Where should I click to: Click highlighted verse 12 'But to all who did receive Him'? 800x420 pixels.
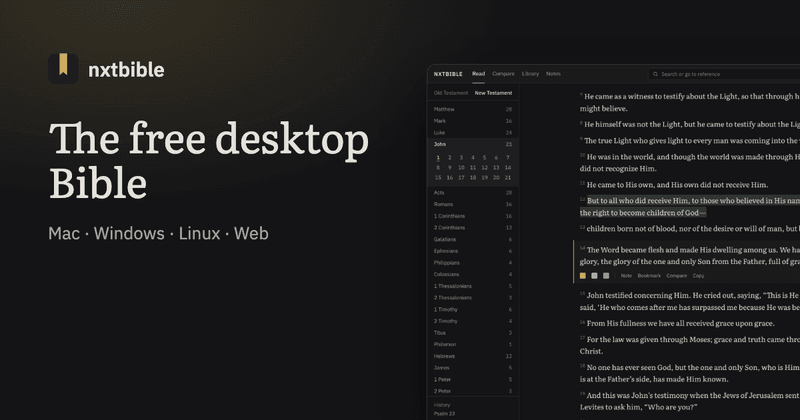tap(690, 207)
